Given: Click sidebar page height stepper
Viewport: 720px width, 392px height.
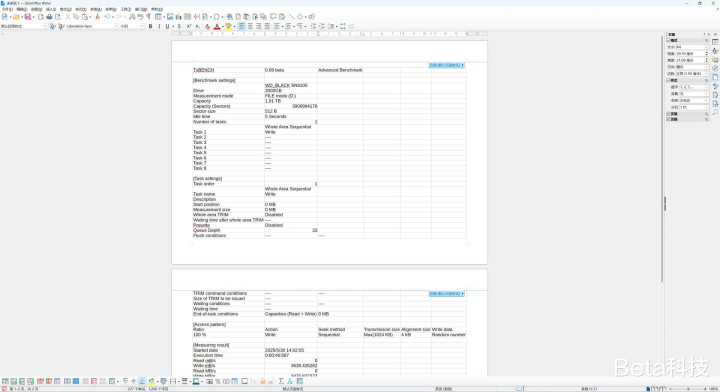Looking at the screenshot, I should 706,60.
